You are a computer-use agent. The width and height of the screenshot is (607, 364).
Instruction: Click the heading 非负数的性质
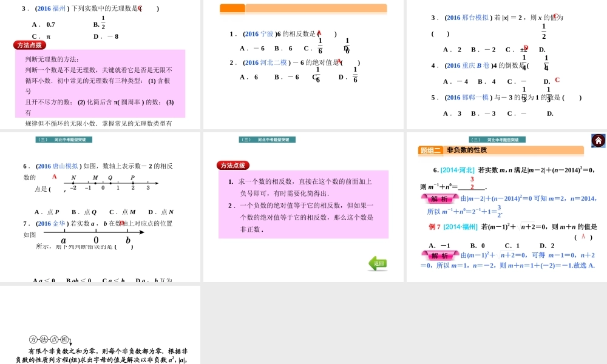[x=467, y=150]
